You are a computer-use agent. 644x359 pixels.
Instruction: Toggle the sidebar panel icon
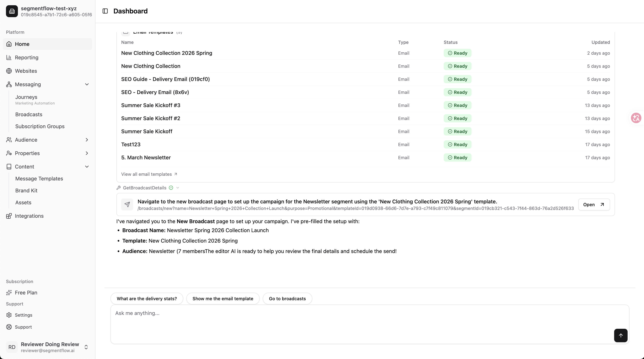click(x=105, y=11)
